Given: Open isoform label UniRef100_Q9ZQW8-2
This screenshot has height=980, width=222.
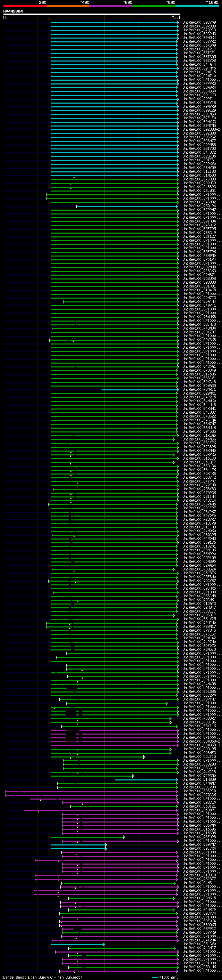Looking at the screenshot, I should click(201, 129).
